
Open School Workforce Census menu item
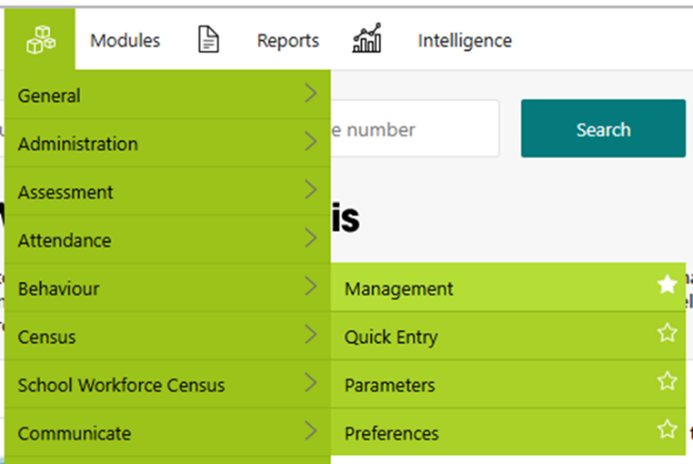tap(121, 385)
